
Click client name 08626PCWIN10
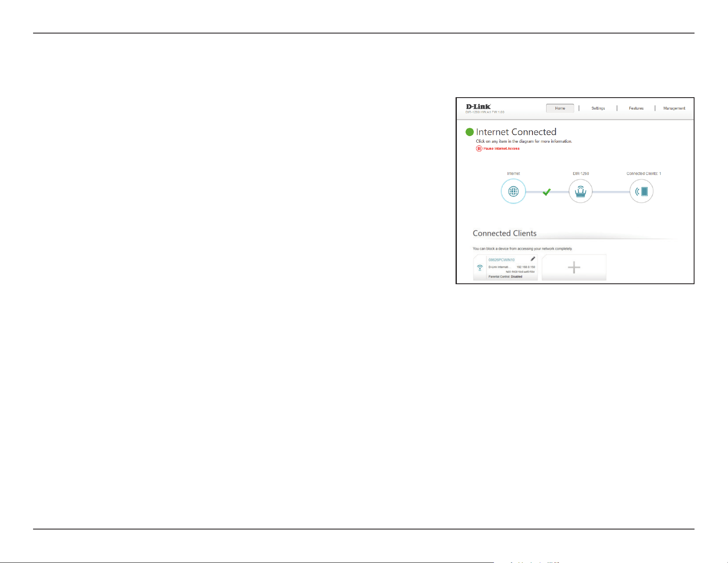click(501, 260)
